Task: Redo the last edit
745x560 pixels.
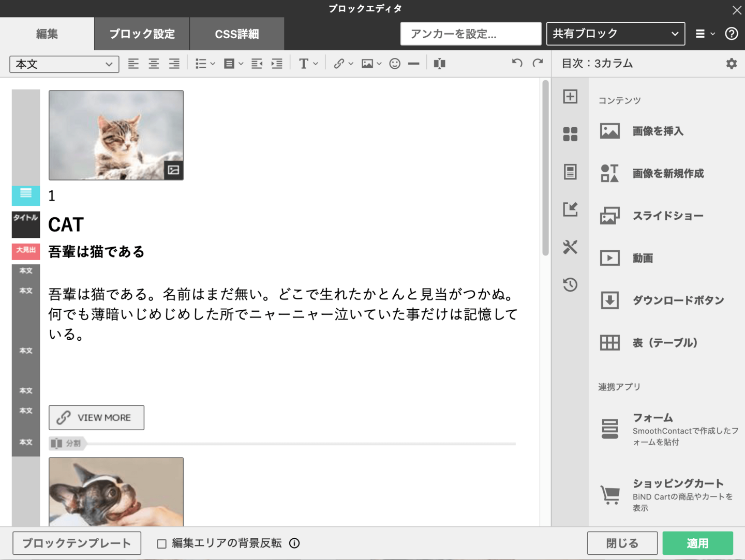Action: [538, 63]
